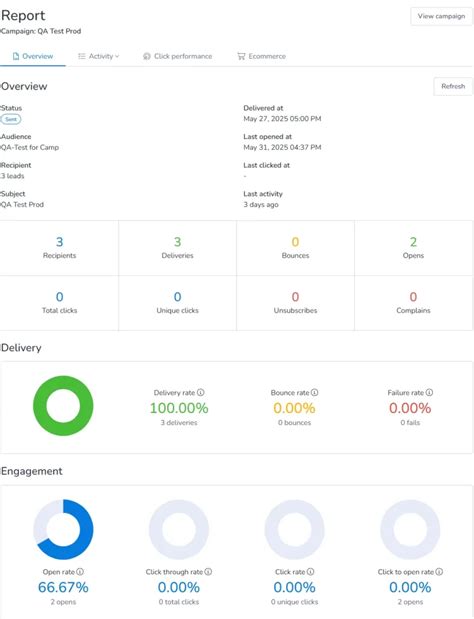Image resolution: width=474 pixels, height=619 pixels.
Task: Click the Opens stat card
Action: click(413, 248)
